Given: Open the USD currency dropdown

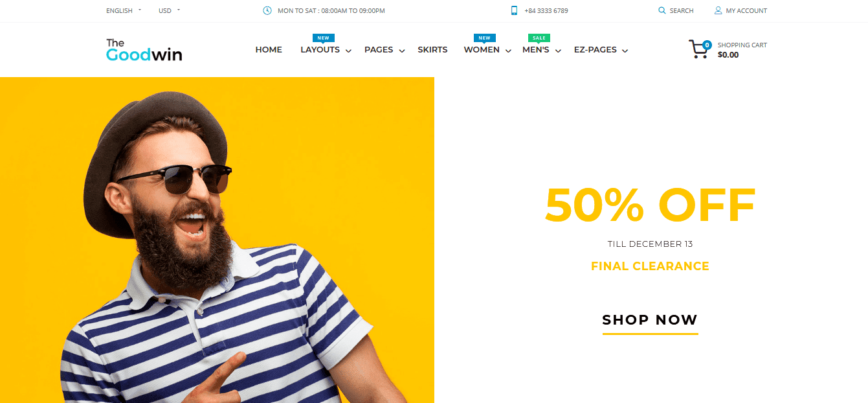Looking at the screenshot, I should (170, 10).
